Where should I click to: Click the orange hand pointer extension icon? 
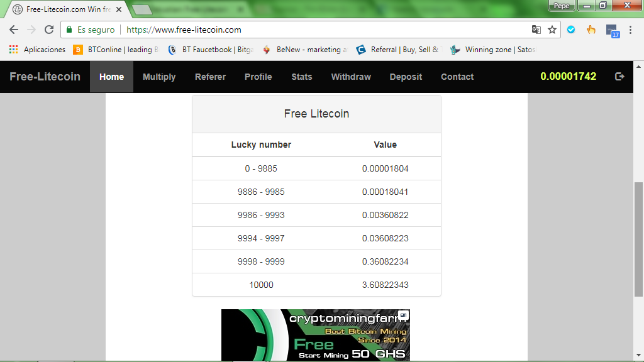tap(591, 30)
